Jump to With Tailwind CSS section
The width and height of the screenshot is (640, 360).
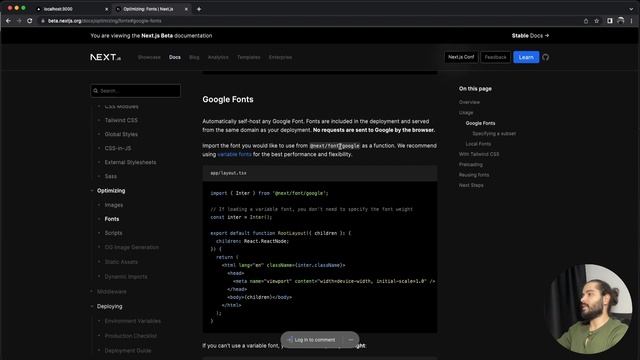tap(479, 154)
